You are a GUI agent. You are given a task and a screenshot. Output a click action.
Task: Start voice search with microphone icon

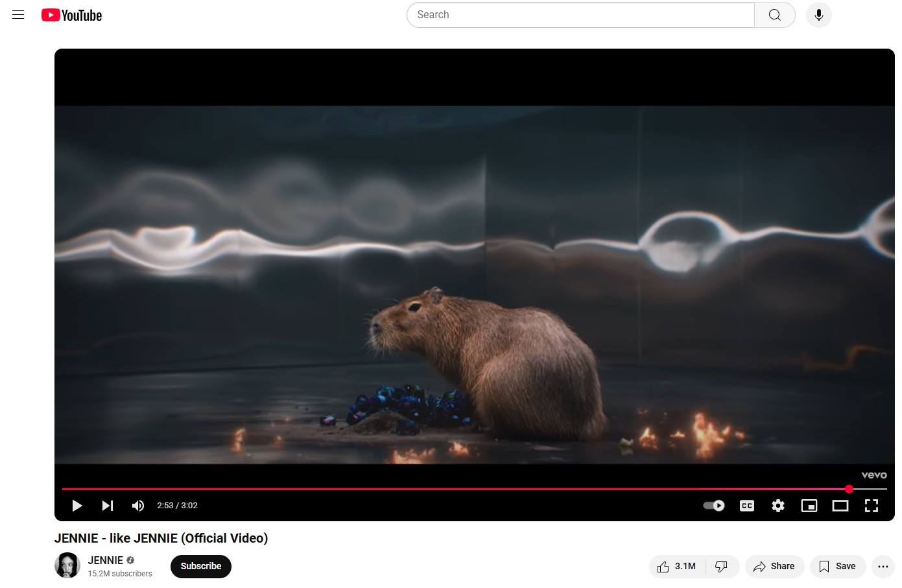tap(818, 15)
